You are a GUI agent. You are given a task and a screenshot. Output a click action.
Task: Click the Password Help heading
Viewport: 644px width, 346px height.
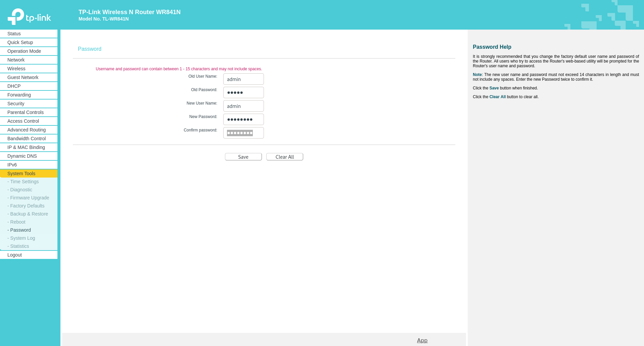pyautogui.click(x=492, y=47)
